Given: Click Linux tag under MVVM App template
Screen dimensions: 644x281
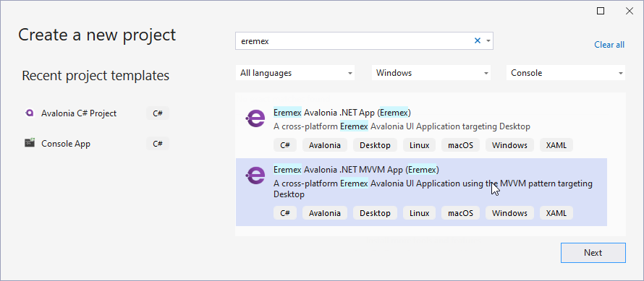Looking at the screenshot, I should 420,213.
